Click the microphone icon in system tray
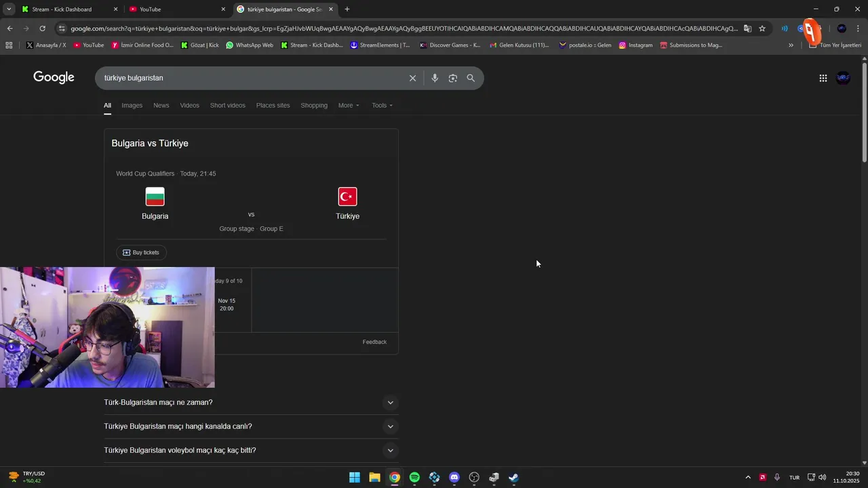Image resolution: width=868 pixels, height=488 pixels. click(777, 477)
